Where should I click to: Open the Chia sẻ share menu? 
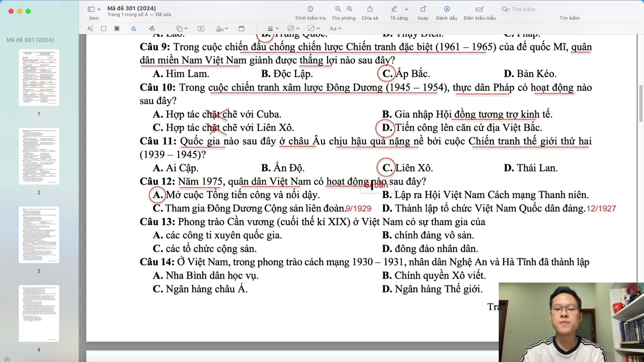tap(370, 9)
